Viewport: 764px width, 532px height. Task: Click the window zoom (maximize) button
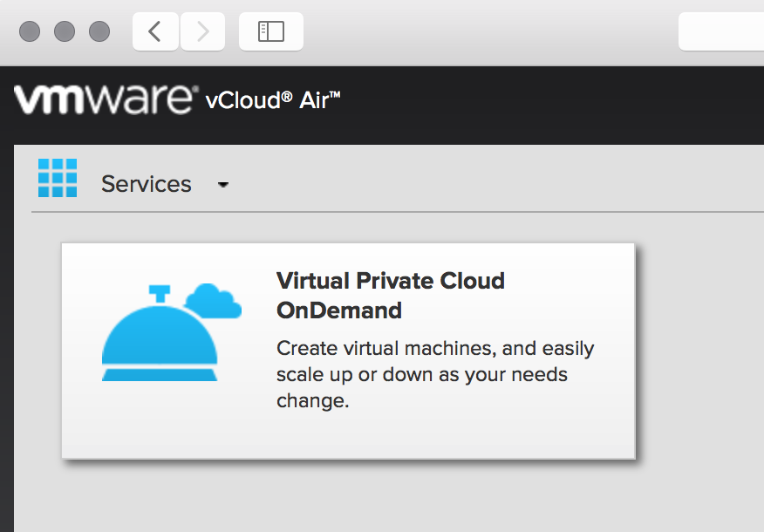[99, 31]
